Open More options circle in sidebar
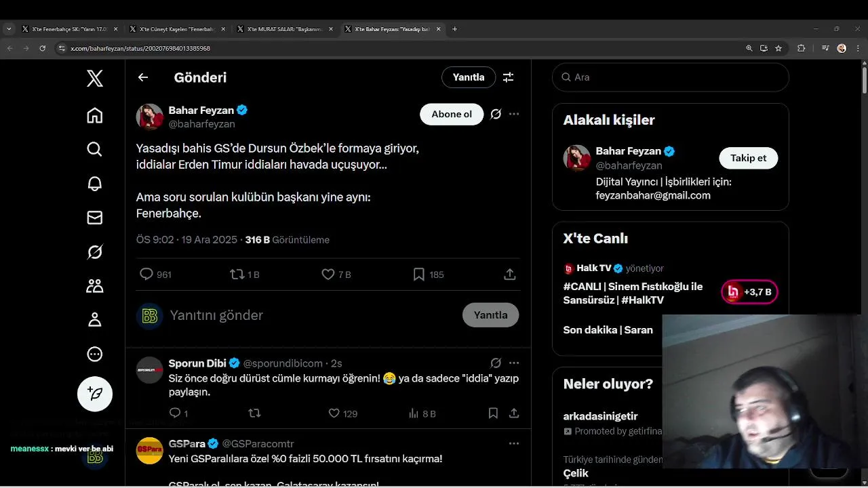Image resolution: width=868 pixels, height=488 pixels. tap(95, 354)
